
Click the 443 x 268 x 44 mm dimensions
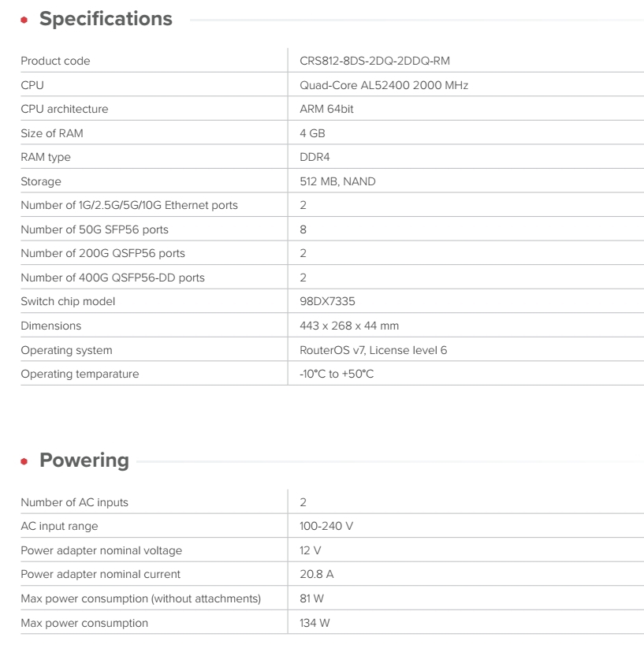click(x=348, y=326)
